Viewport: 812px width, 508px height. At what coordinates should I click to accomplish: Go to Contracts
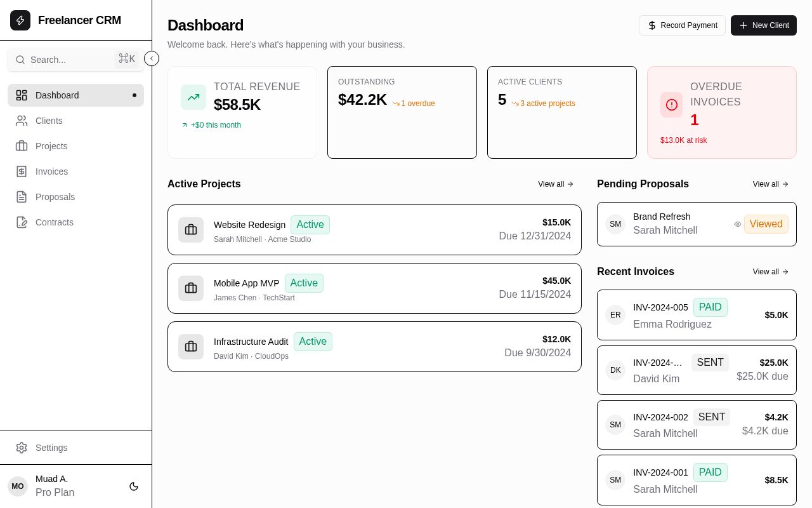click(75, 222)
